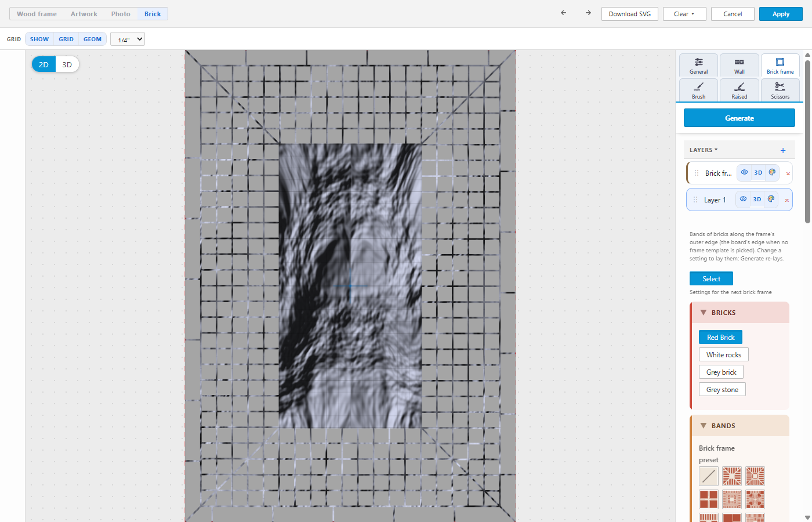Screen dimensions: 812x522
Task: Open the General settings tab
Action: point(699,65)
